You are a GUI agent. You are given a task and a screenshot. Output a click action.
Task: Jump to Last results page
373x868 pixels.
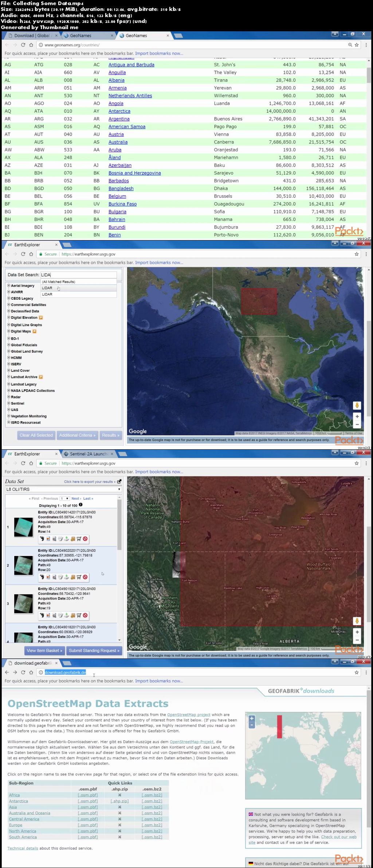88,498
